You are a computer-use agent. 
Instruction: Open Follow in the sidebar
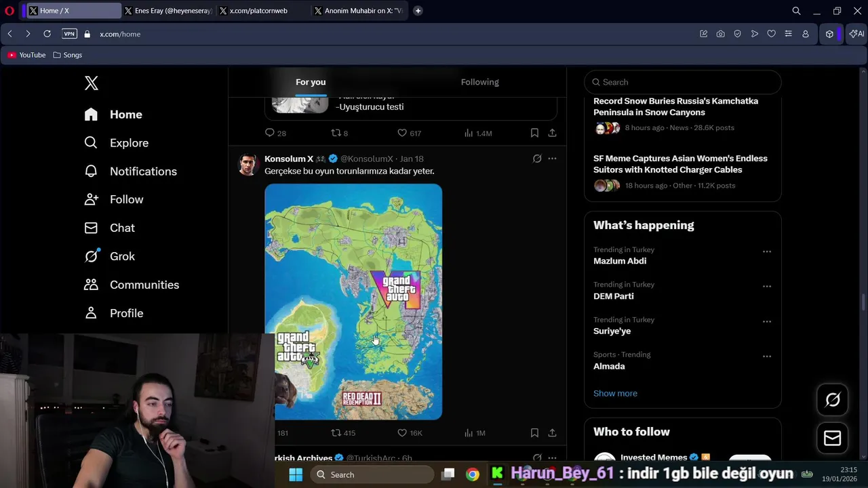pyautogui.click(x=113, y=199)
